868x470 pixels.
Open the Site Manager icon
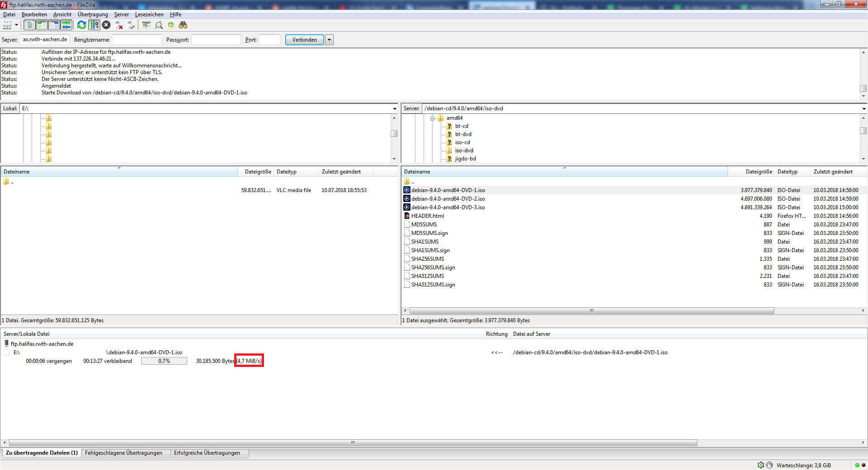coord(7,25)
